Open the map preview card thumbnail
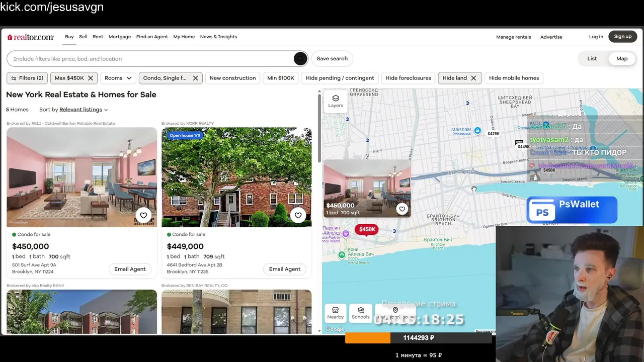This screenshot has height=362, width=644. [x=367, y=189]
